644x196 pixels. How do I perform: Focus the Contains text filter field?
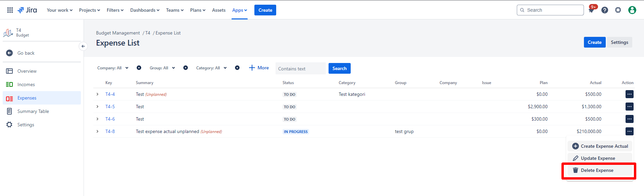[x=300, y=68]
